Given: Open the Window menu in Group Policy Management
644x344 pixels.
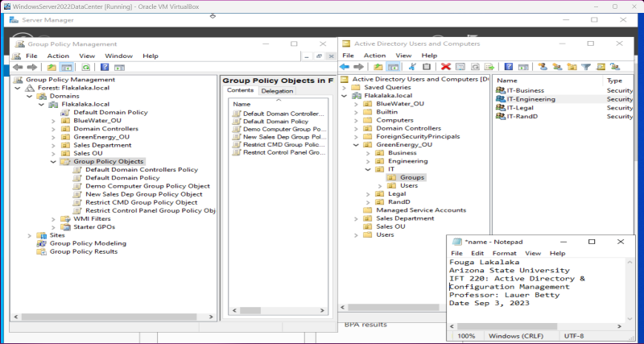Looking at the screenshot, I should coord(118,56).
